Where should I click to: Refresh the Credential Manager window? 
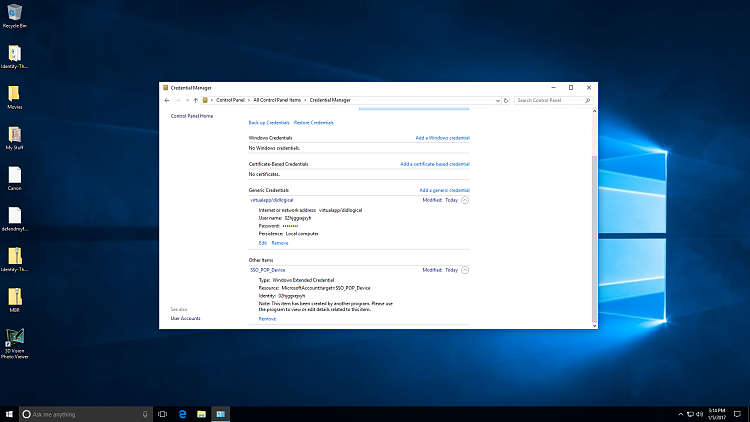(506, 100)
